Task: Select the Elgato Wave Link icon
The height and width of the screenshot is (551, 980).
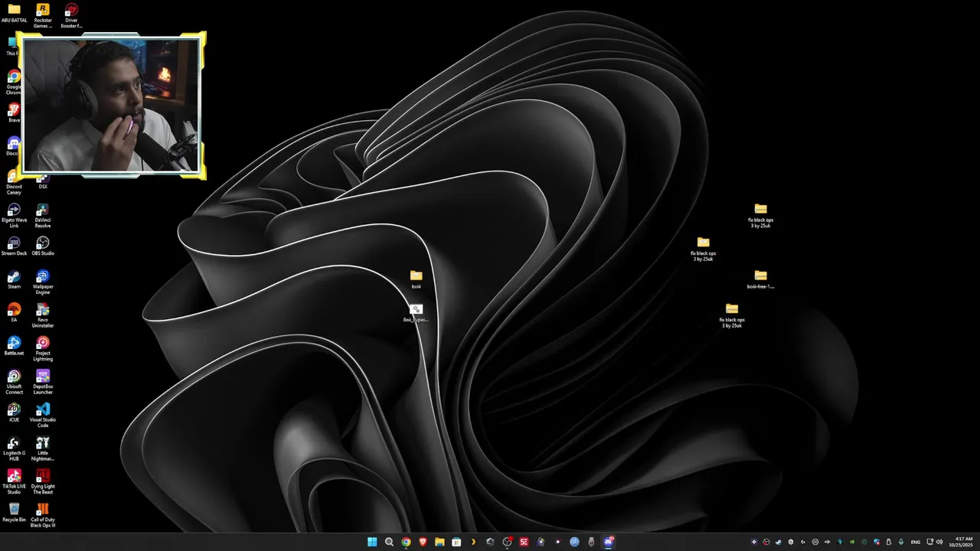Action: (x=14, y=216)
